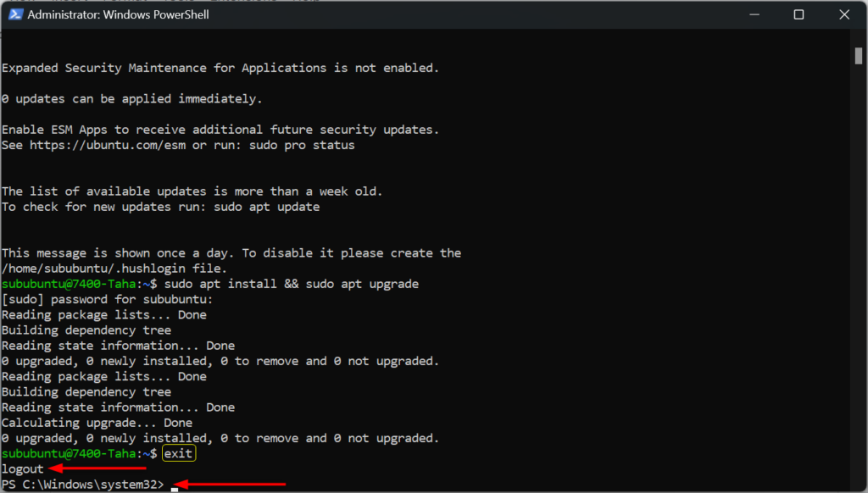
Task: Select the logout output text
Action: click(x=23, y=468)
